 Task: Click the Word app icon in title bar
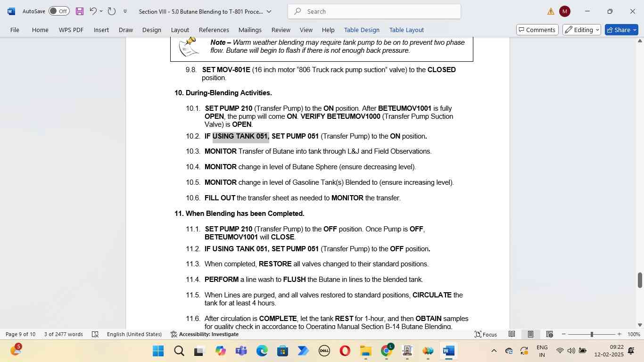pyautogui.click(x=11, y=11)
